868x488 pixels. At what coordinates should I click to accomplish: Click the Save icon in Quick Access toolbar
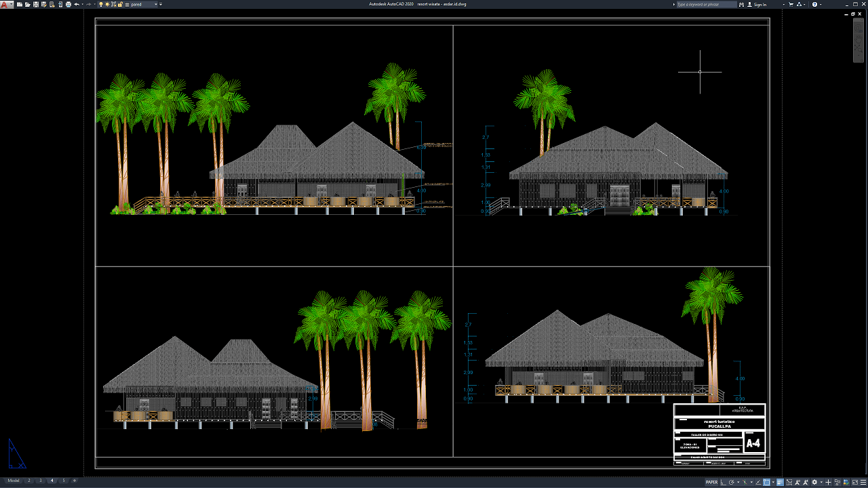coord(36,4)
